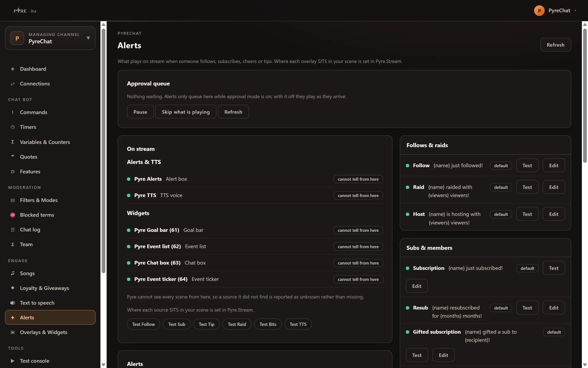Click the Filters & Modes icon

13,200
